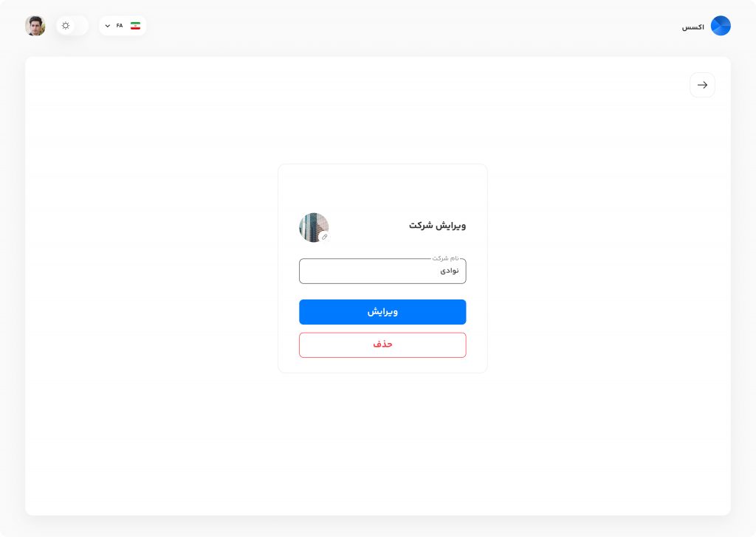Screen dimensions: 756x537
Task: Click the pencil icon on company logo
Action: [325, 237]
